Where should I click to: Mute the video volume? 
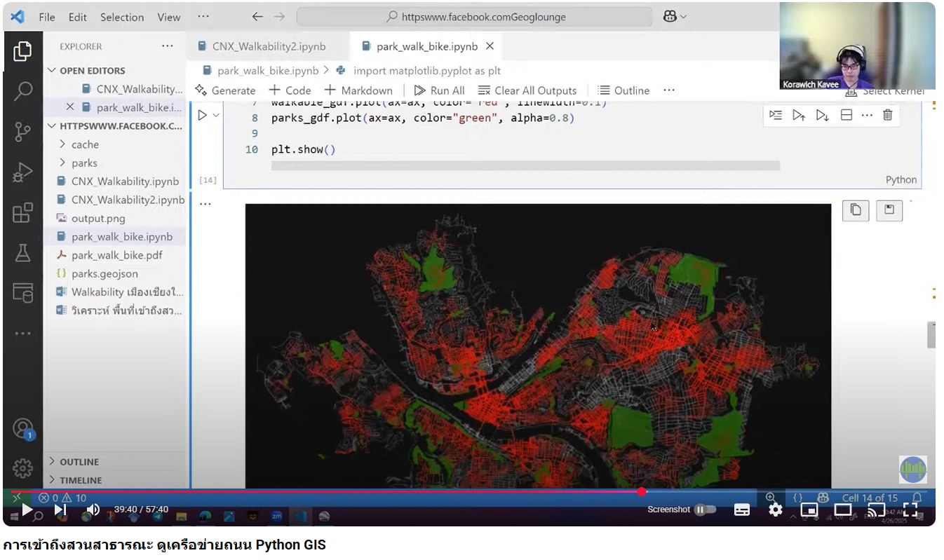[93, 510]
